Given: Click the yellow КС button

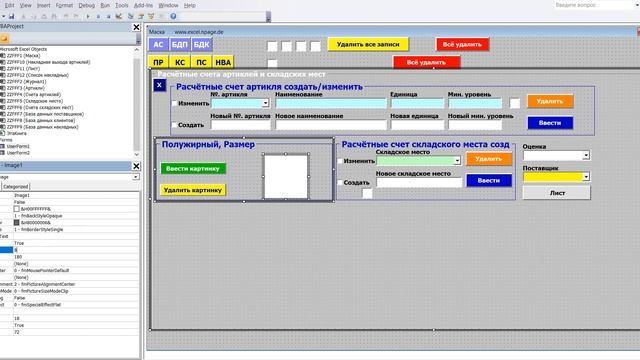Looking at the screenshot, I should (180, 62).
